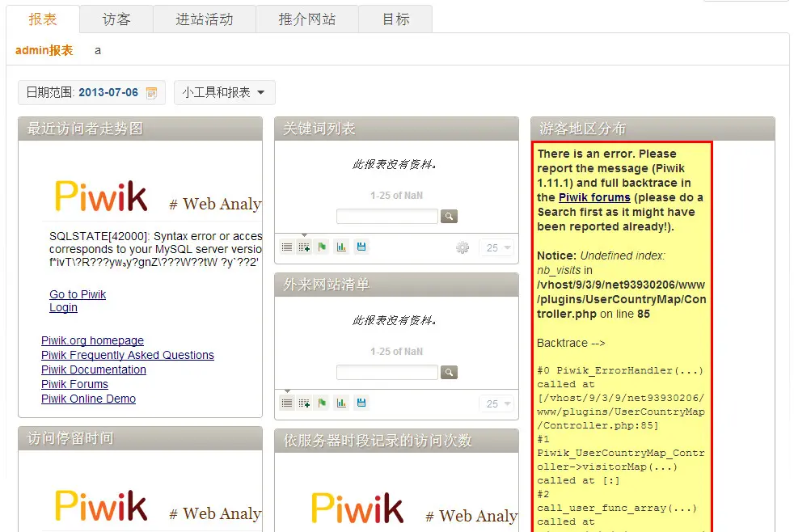Screen dimensions: 794x532
Task: Click the SQLSTATE[42000] error message text
Action: 155,249
